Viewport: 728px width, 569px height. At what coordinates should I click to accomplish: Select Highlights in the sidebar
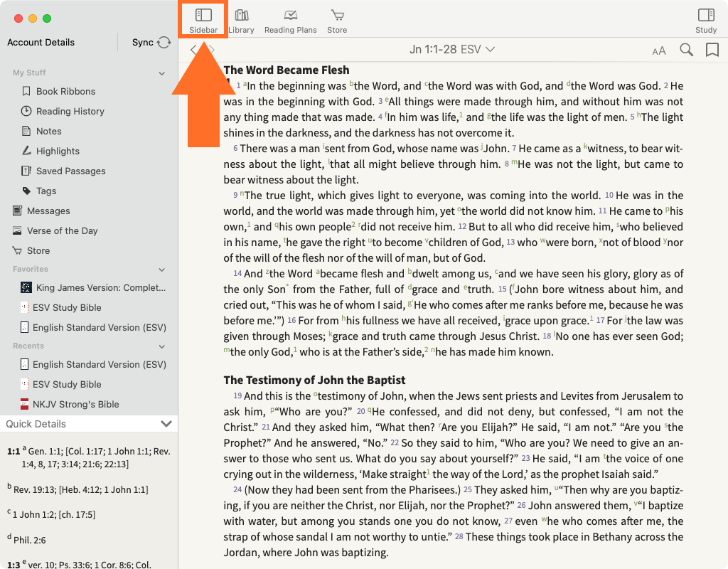58,151
